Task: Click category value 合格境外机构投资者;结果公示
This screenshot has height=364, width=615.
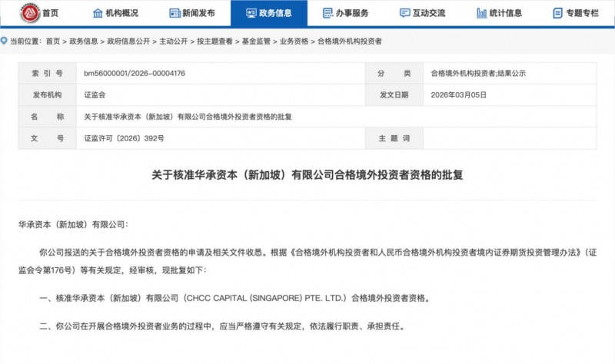Action: [x=478, y=73]
